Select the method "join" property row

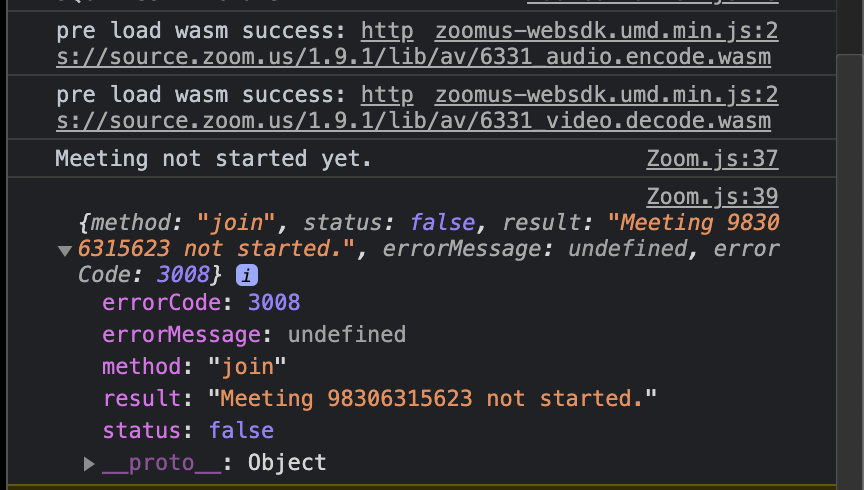194,367
